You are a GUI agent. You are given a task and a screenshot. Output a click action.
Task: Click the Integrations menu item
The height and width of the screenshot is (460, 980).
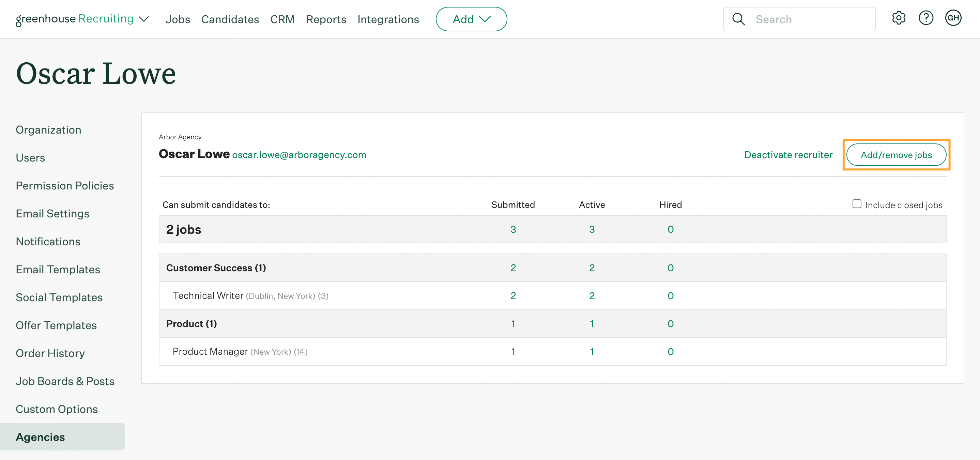click(388, 18)
